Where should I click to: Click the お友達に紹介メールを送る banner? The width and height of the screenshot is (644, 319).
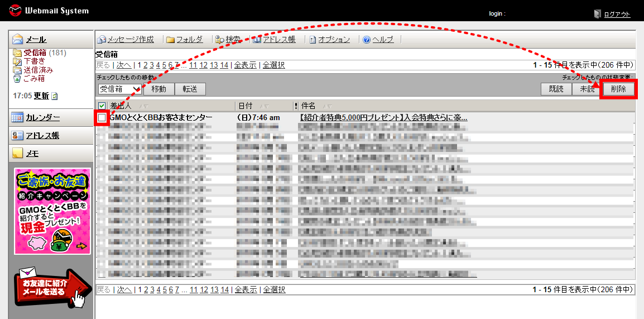[50, 286]
